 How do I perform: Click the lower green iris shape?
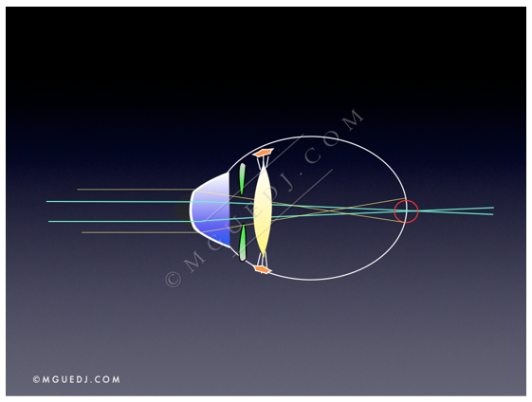(x=242, y=243)
